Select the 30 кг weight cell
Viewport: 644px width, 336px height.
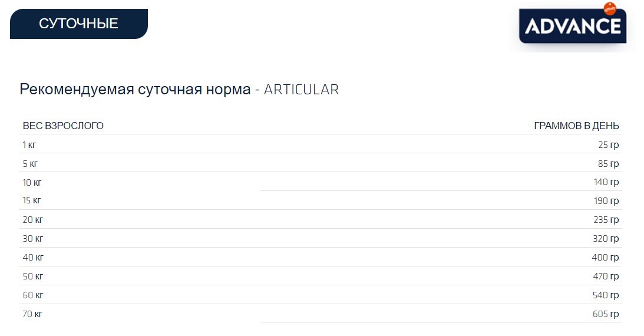(33, 239)
